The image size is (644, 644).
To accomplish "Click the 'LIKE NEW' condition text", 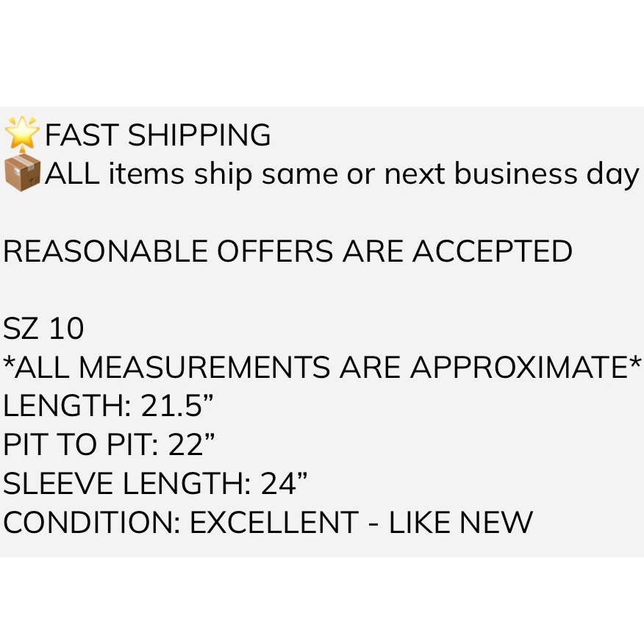I will point(460,522).
